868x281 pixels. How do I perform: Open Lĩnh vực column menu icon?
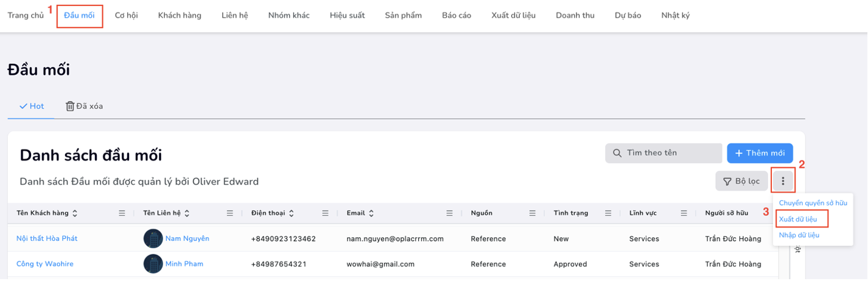684,213
